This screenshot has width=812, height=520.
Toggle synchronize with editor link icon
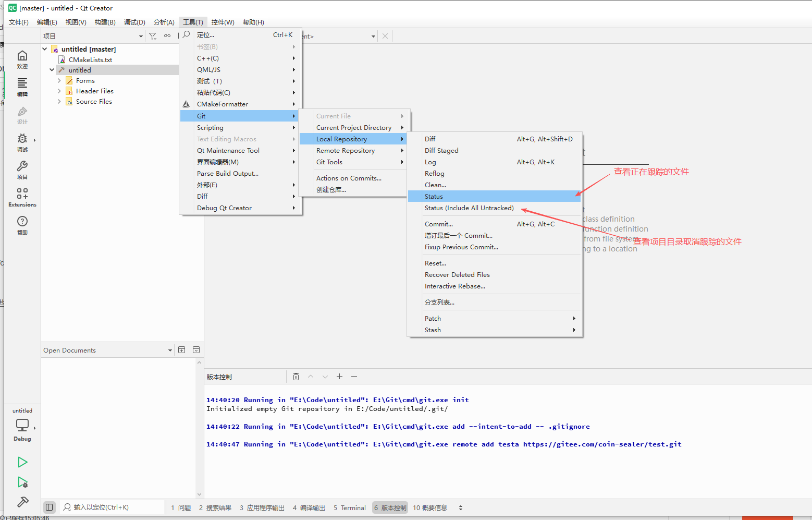coord(167,36)
